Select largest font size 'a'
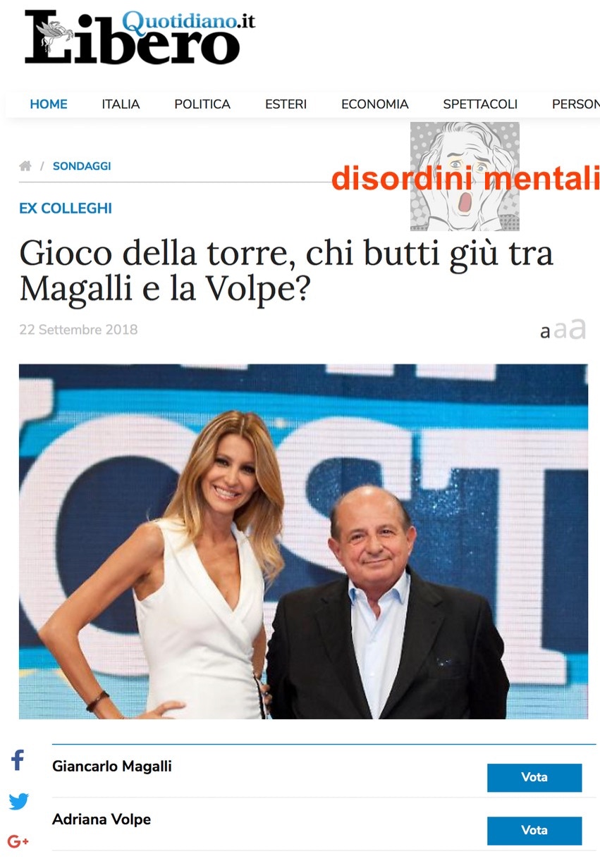The width and height of the screenshot is (600, 868). click(x=577, y=328)
